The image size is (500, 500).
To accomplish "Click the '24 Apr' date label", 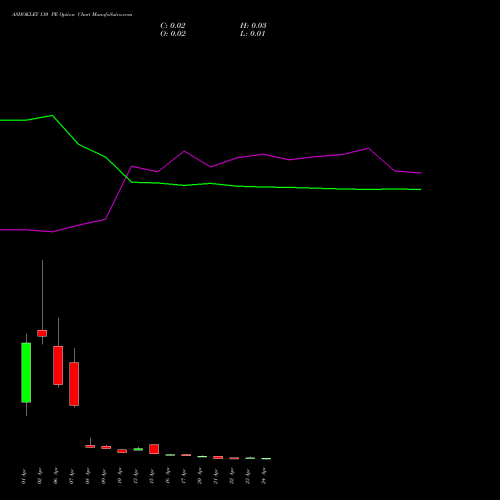I will pyautogui.click(x=264, y=476).
